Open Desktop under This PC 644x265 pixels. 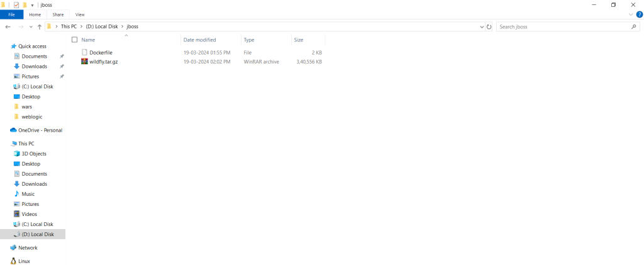coord(31,164)
